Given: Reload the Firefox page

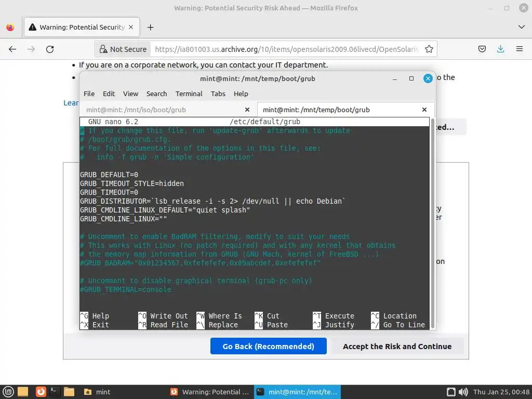Looking at the screenshot, I should tap(50, 49).
